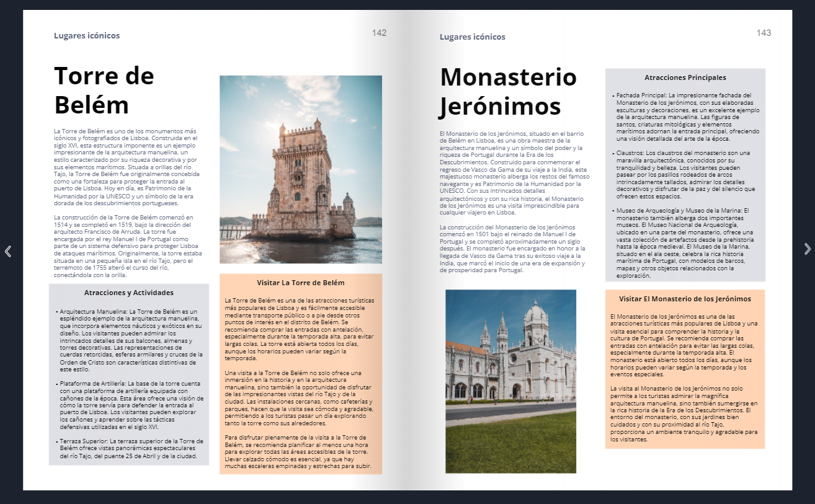This screenshot has height=504, width=815.
Task: Click the 'Fachada Principal' bullet item
Action: (685, 117)
